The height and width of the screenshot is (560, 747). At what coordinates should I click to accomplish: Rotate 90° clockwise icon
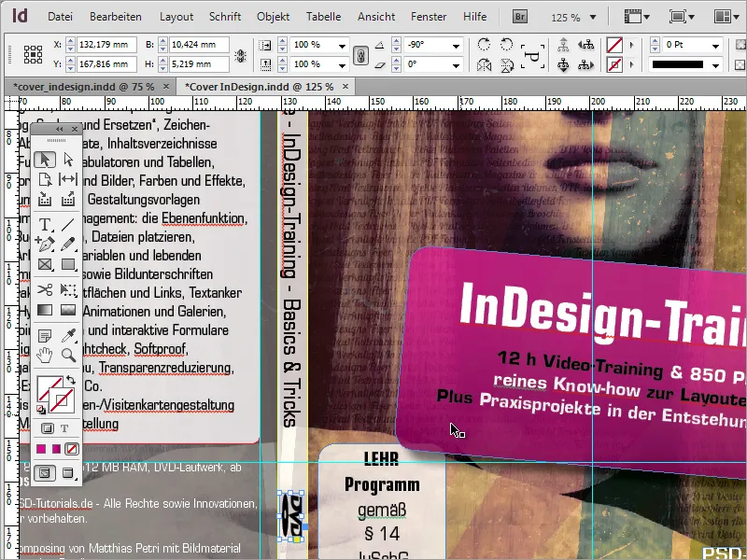(484, 45)
